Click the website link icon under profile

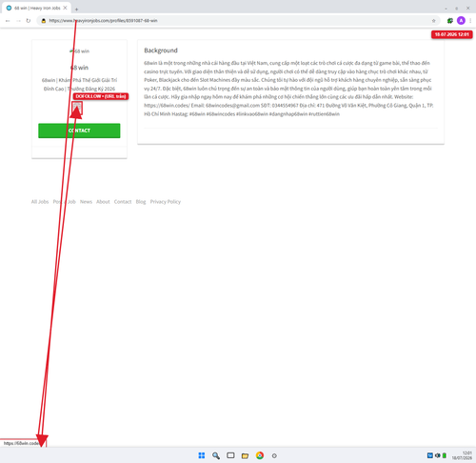tap(77, 108)
